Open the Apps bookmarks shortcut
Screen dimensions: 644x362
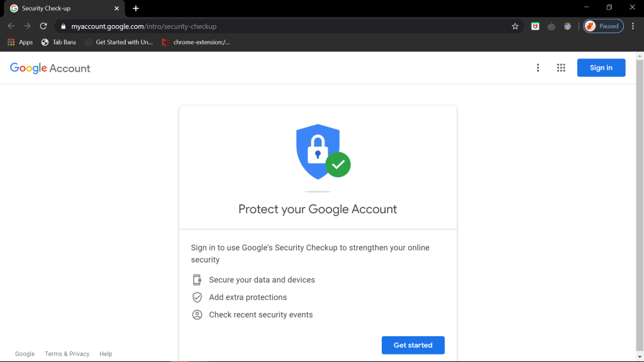[x=19, y=42]
